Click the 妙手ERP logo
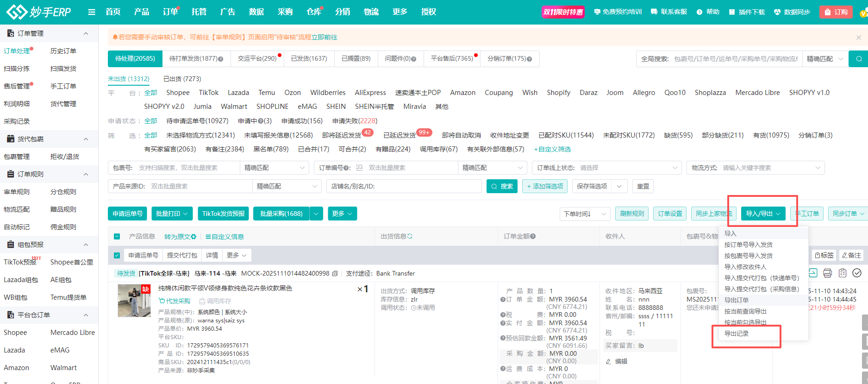Screen dimensions: 868x384 tap(38, 12)
